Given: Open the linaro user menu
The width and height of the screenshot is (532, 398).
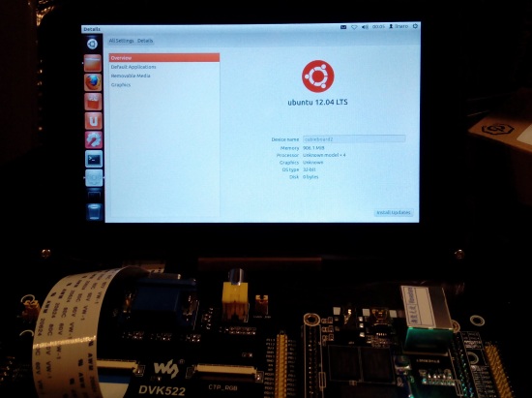Looking at the screenshot, I should [399, 26].
